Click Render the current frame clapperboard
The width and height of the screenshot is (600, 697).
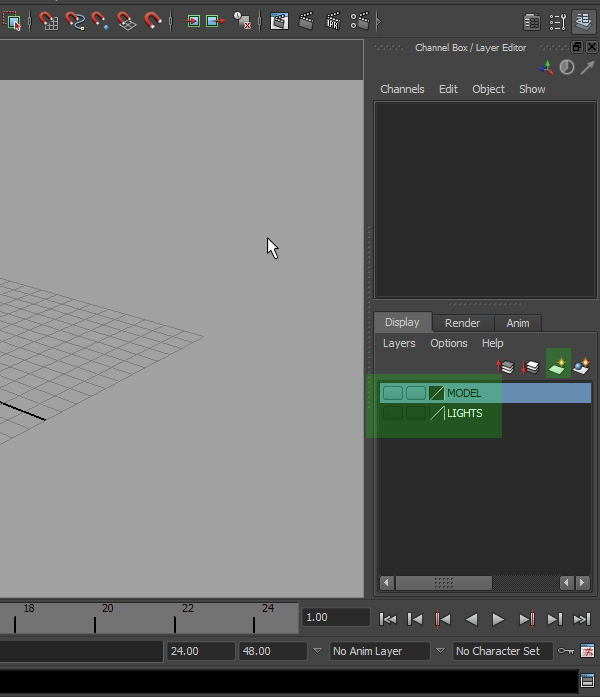(x=306, y=21)
